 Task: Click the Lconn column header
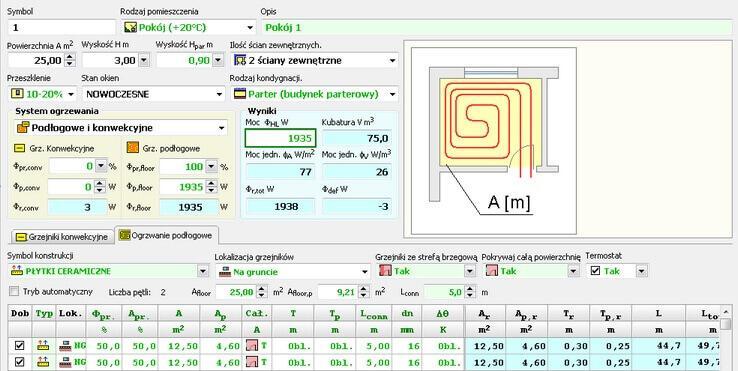(374, 314)
